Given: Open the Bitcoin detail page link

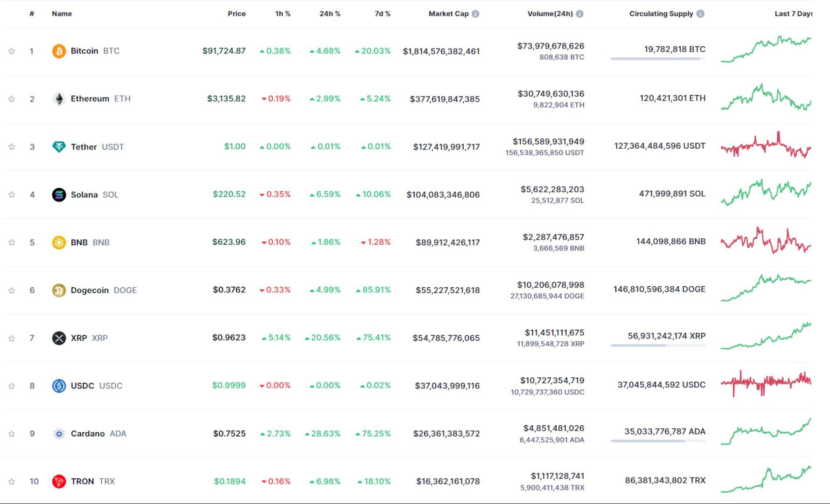Looking at the screenshot, I should [x=84, y=51].
